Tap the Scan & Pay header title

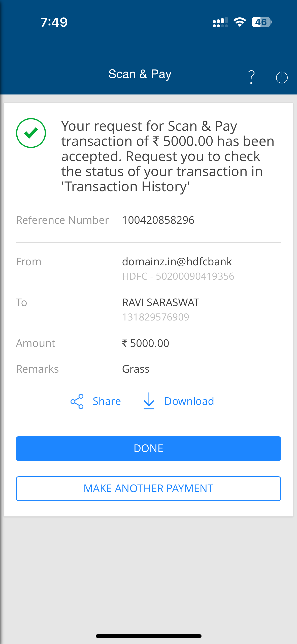(140, 74)
